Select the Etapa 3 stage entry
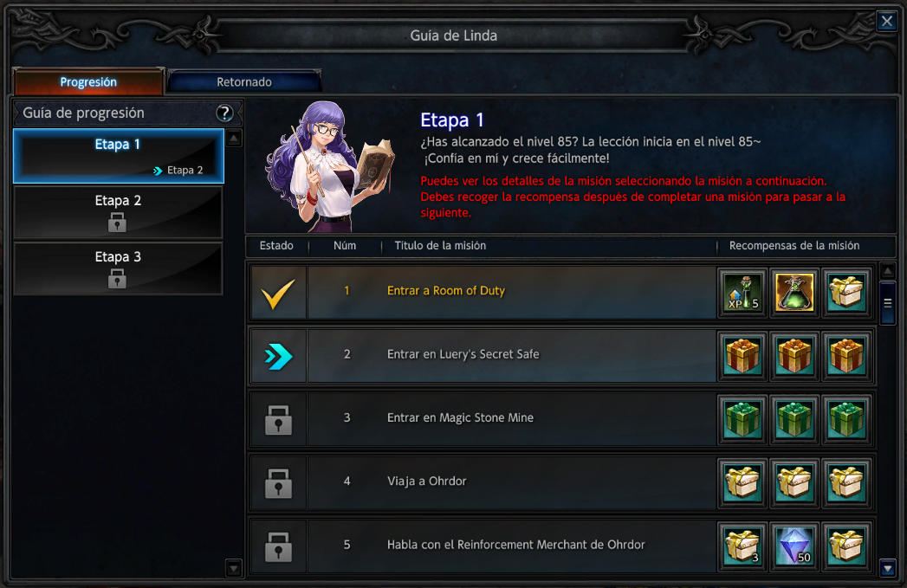The height and width of the screenshot is (588, 907). pyautogui.click(x=118, y=268)
